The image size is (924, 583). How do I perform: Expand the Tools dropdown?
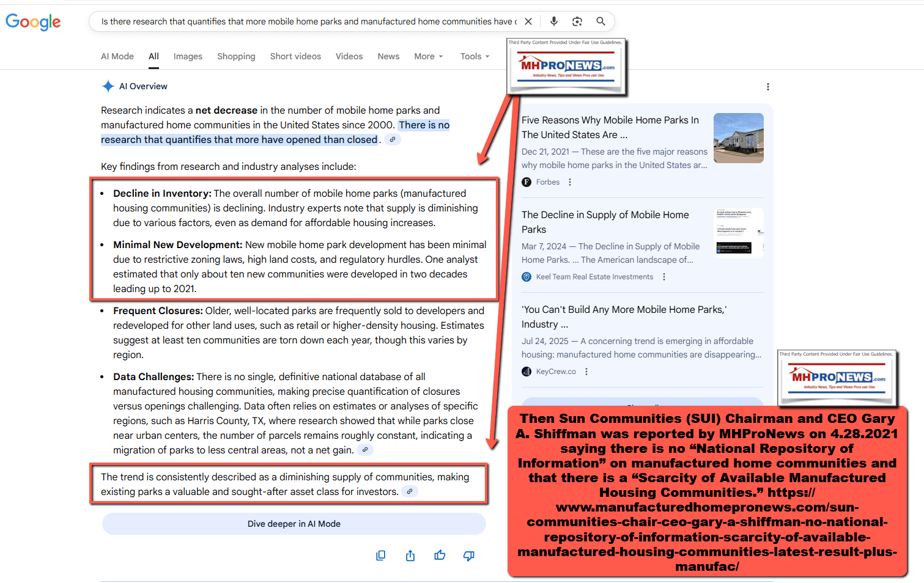475,56
